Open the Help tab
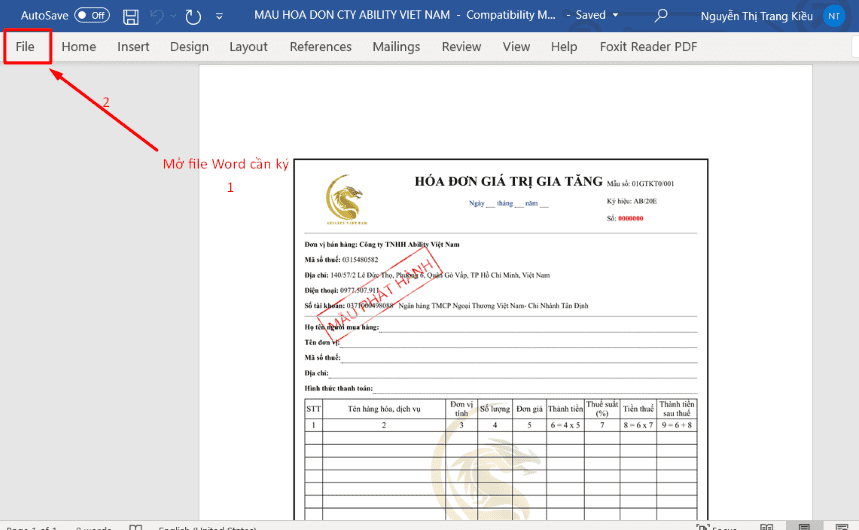The image size is (859, 530). point(564,47)
